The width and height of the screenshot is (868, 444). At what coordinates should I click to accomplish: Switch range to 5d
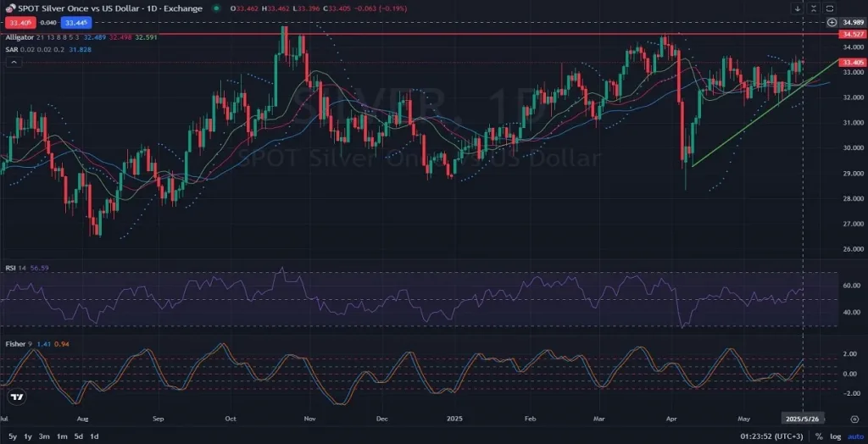click(x=79, y=436)
